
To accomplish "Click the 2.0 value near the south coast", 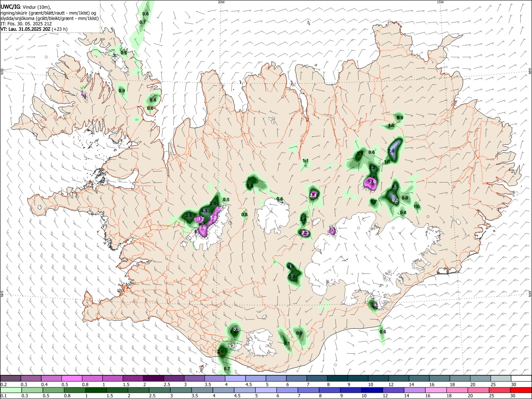I will click(x=220, y=352).
